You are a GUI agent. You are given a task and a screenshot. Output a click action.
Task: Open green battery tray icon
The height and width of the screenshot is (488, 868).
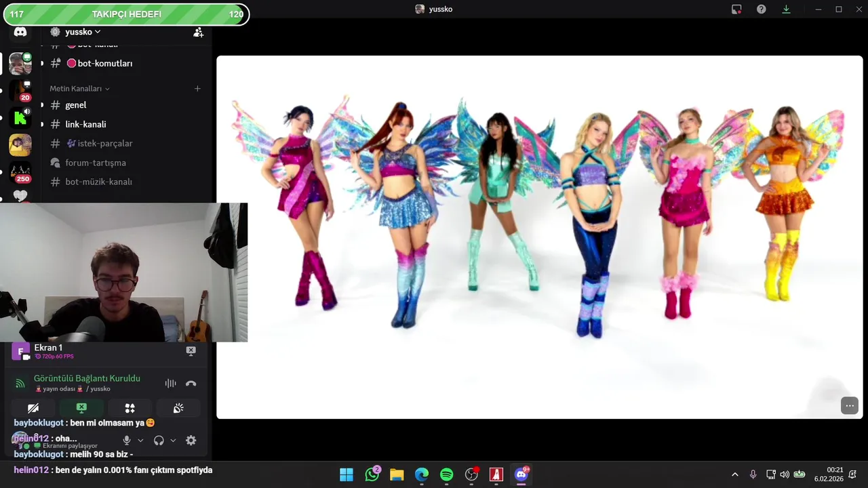pos(800,474)
